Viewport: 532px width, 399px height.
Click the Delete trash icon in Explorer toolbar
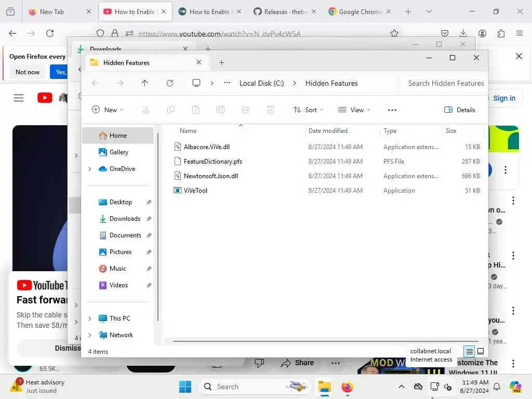pyautogui.click(x=270, y=110)
